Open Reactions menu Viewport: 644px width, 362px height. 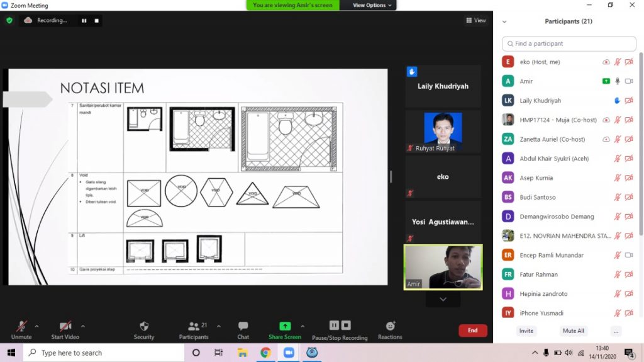tap(390, 331)
